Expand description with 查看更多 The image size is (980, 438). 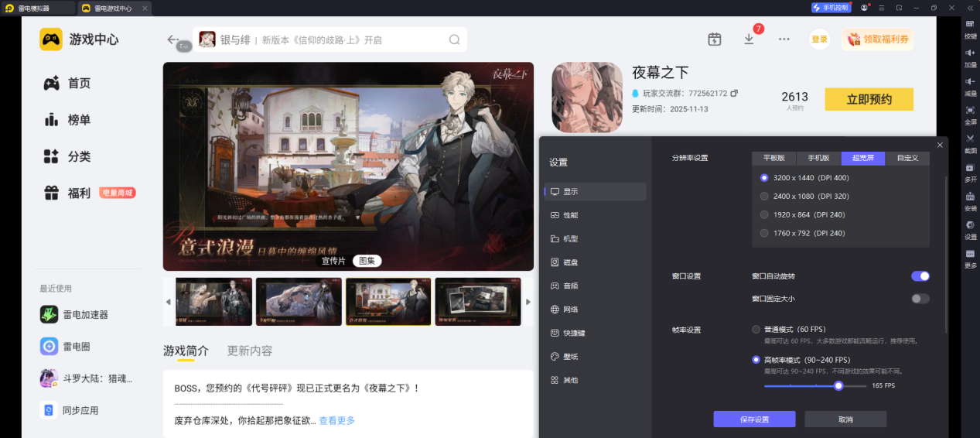[x=337, y=421]
